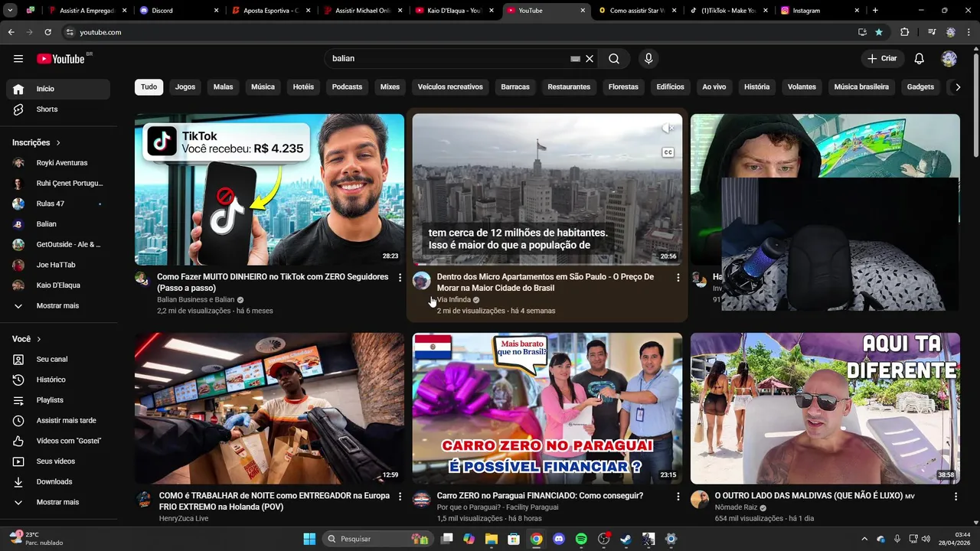
Task: Open Assistir mais tarde
Action: coord(58,420)
